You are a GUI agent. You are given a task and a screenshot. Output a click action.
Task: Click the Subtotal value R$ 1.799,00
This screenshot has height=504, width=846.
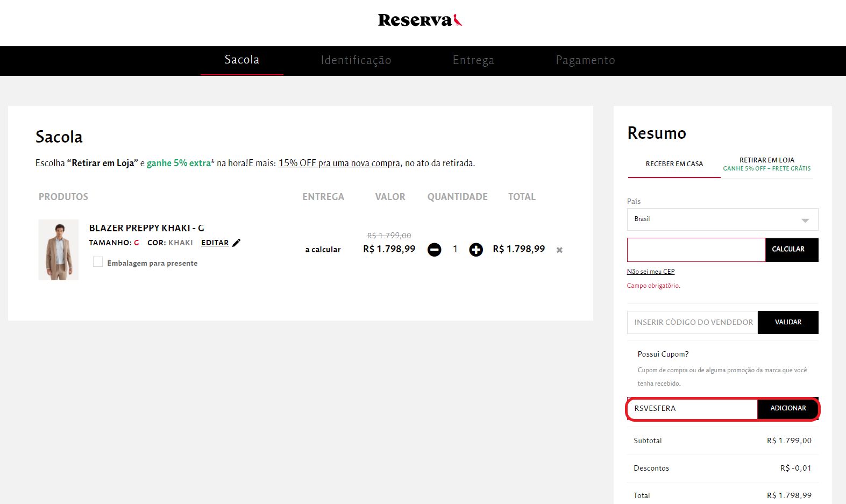(789, 441)
